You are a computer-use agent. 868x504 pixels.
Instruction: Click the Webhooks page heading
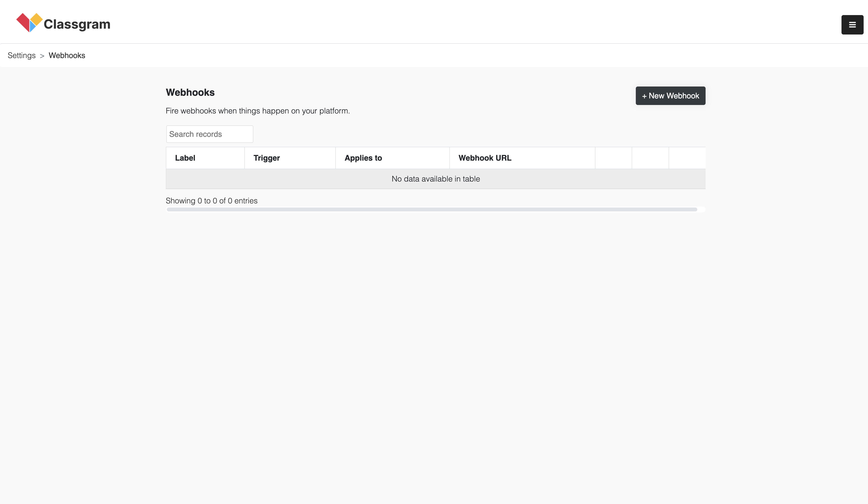[190, 92]
